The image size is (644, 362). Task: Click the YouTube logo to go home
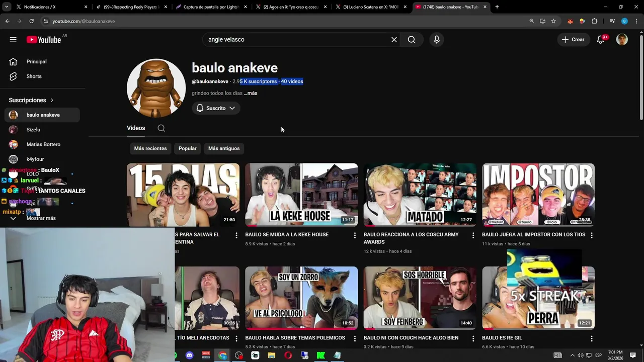(x=44, y=40)
